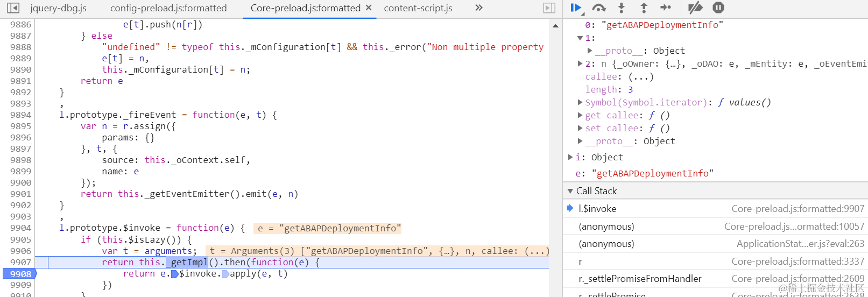
Task: Select the 'r' call stack frame
Action: click(x=715, y=261)
